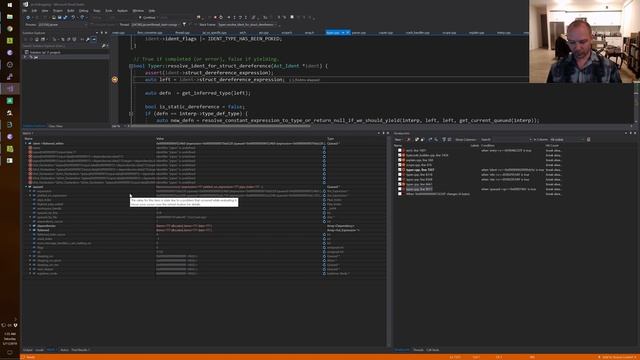Step Out with the debug toolbar arrow
Screen dimensions: 640x360
coord(246,17)
